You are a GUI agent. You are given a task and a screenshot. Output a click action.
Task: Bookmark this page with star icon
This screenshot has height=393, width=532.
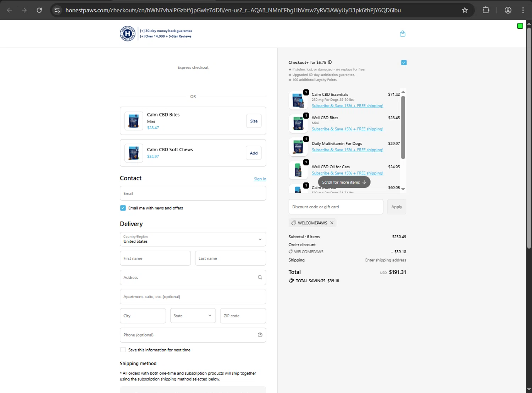tap(465, 10)
